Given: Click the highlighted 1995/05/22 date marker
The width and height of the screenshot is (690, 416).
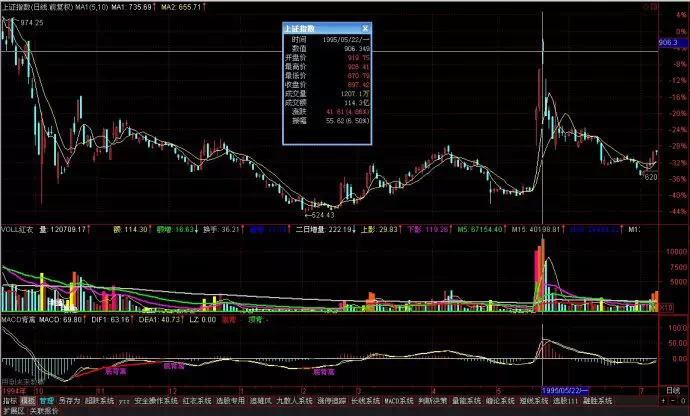Looking at the screenshot, I should click(x=565, y=390).
